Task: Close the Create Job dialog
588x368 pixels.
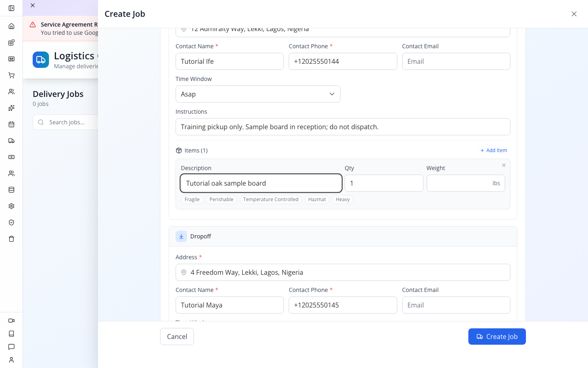Action: 574,14
